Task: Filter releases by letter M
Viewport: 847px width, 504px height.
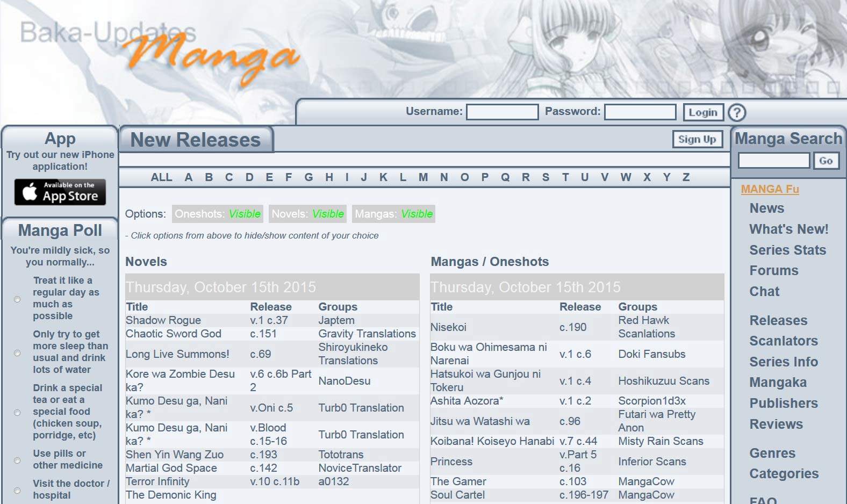Action: point(423,177)
